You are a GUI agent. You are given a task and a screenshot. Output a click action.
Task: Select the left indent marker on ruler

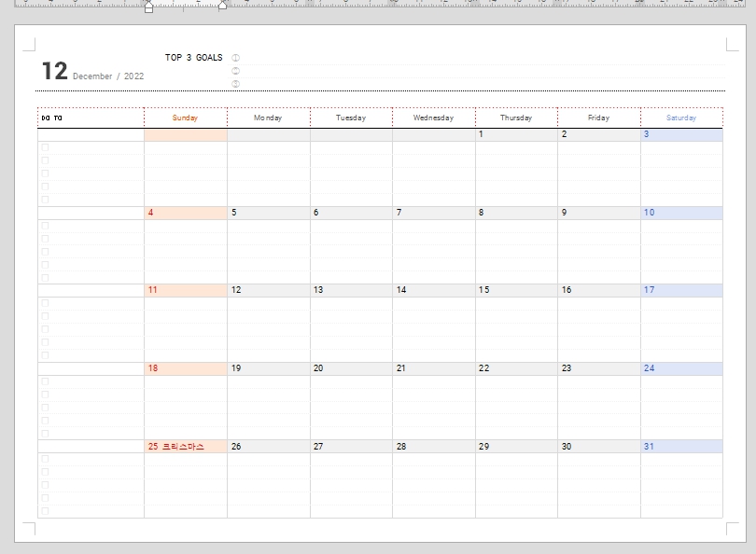pos(148,7)
